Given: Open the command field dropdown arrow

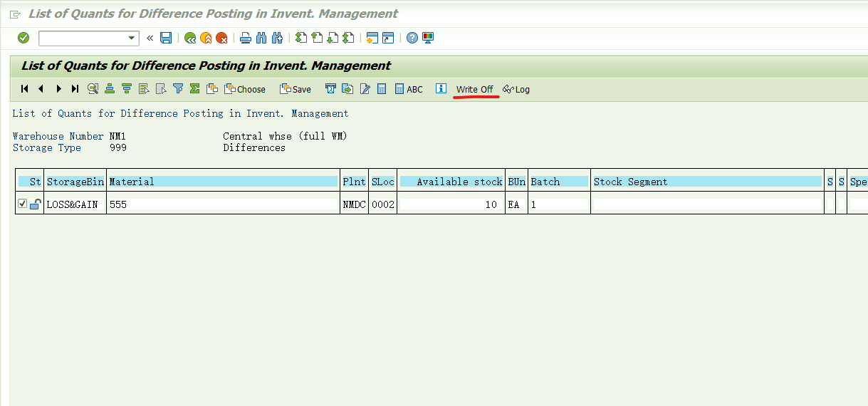Looking at the screenshot, I should coord(132,38).
